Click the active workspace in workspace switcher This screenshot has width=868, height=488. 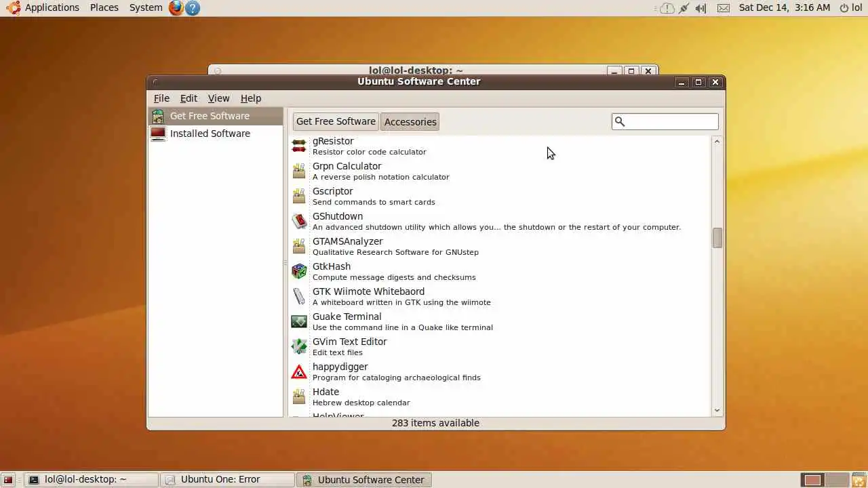pos(812,480)
